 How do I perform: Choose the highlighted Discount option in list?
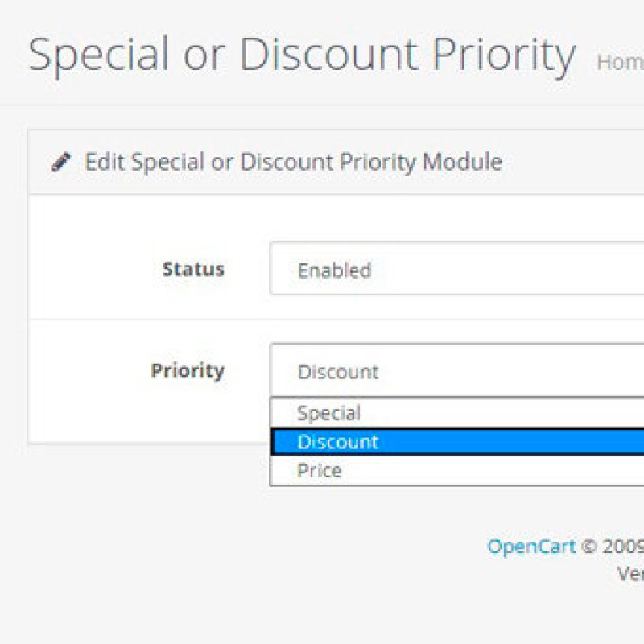click(338, 442)
